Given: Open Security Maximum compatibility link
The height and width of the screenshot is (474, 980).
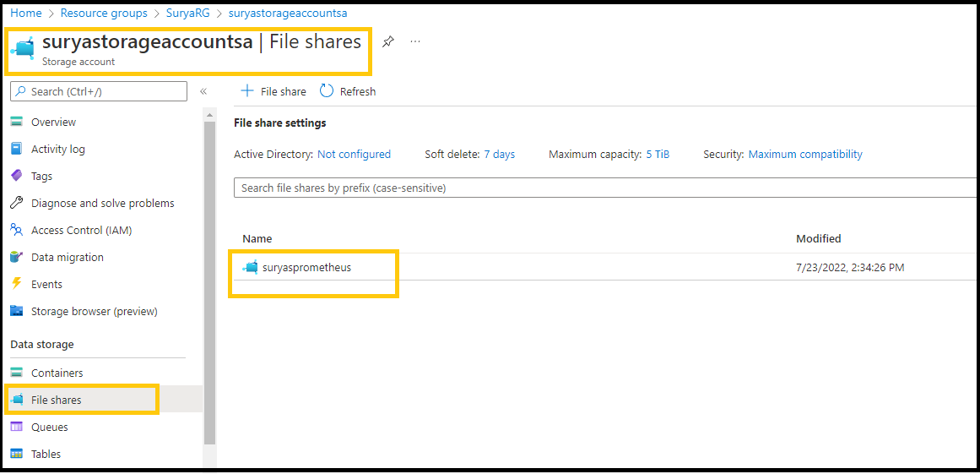Looking at the screenshot, I should pyautogui.click(x=805, y=154).
